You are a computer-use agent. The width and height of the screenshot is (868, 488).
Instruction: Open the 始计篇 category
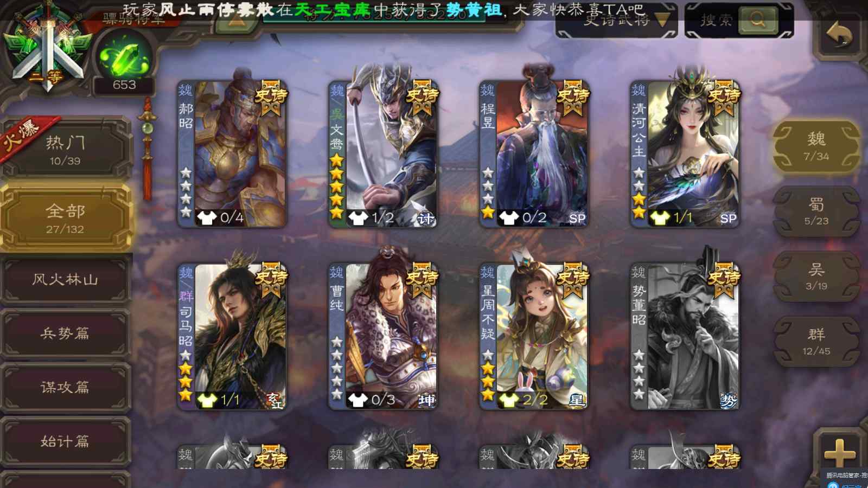pyautogui.click(x=66, y=441)
